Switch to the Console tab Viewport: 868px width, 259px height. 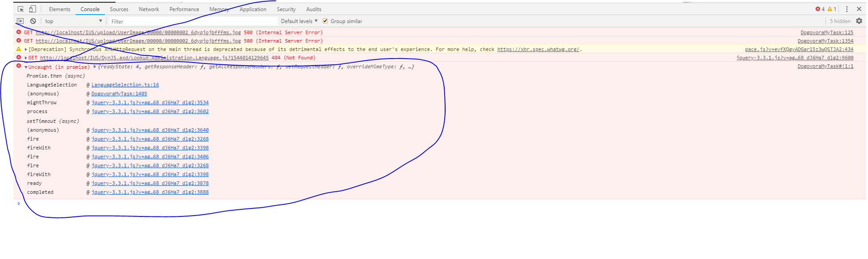[90, 9]
